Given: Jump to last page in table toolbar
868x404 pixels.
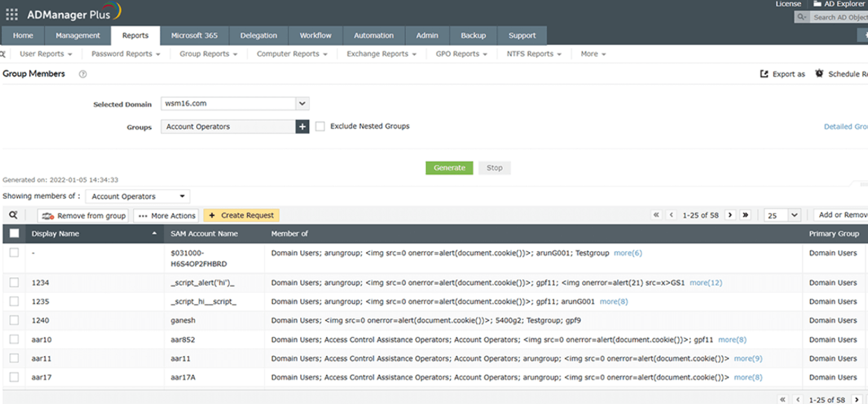Looking at the screenshot, I should click(x=745, y=215).
